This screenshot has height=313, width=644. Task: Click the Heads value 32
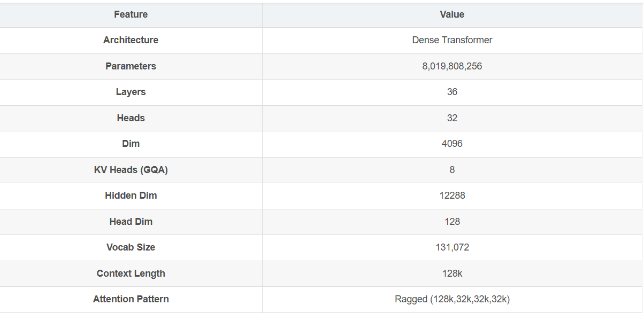point(452,118)
